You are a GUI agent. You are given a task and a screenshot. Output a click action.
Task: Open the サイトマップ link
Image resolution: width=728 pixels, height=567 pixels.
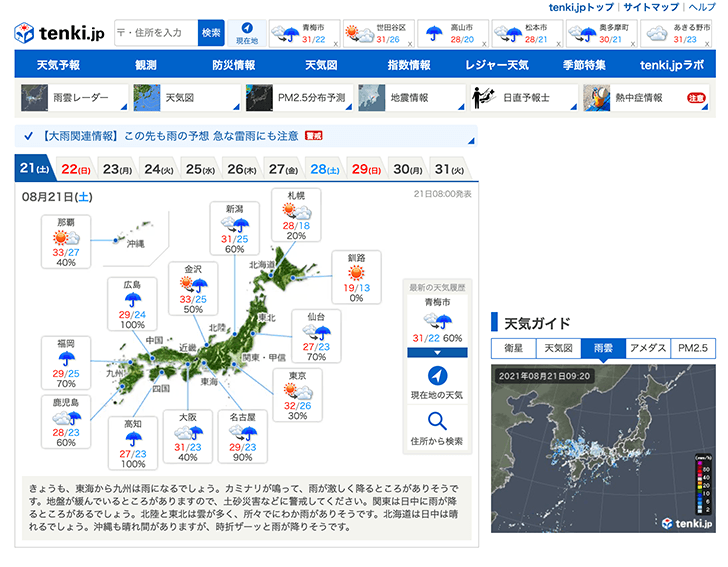click(650, 7)
